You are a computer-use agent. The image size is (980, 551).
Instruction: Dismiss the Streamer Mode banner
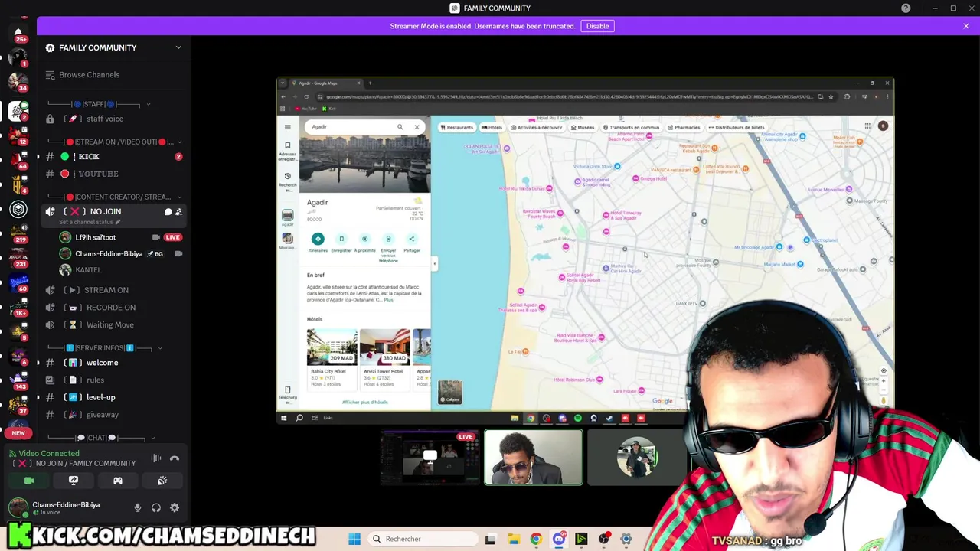[x=966, y=26]
